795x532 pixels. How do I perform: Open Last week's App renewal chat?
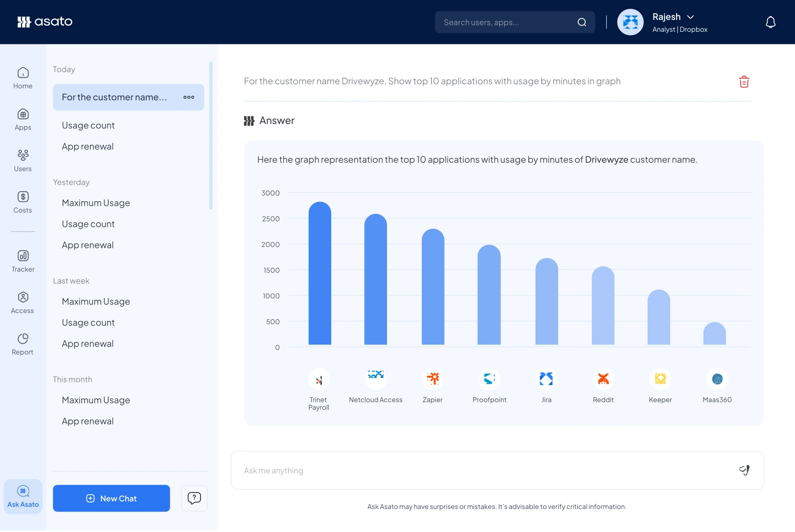[x=88, y=344]
